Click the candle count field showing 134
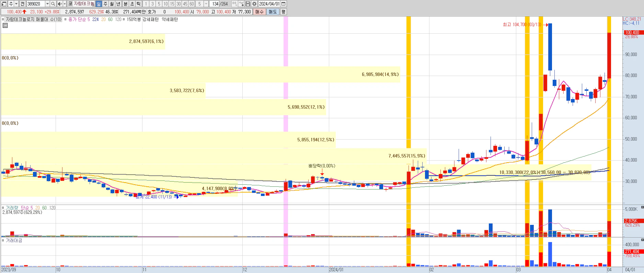Image resolution: width=644 pixels, height=273 pixels. [x=214, y=4]
